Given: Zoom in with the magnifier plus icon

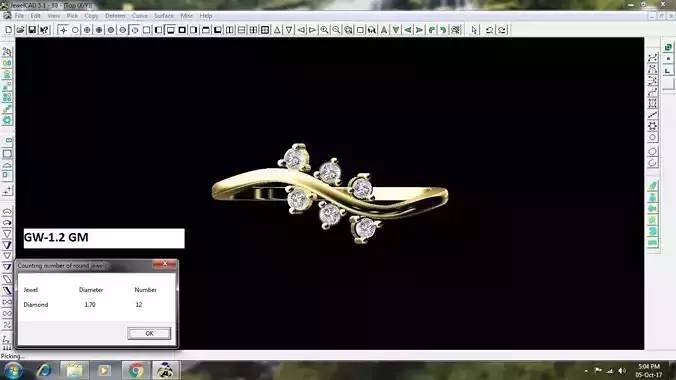Looking at the screenshot, I should pyautogui.click(x=324, y=30).
